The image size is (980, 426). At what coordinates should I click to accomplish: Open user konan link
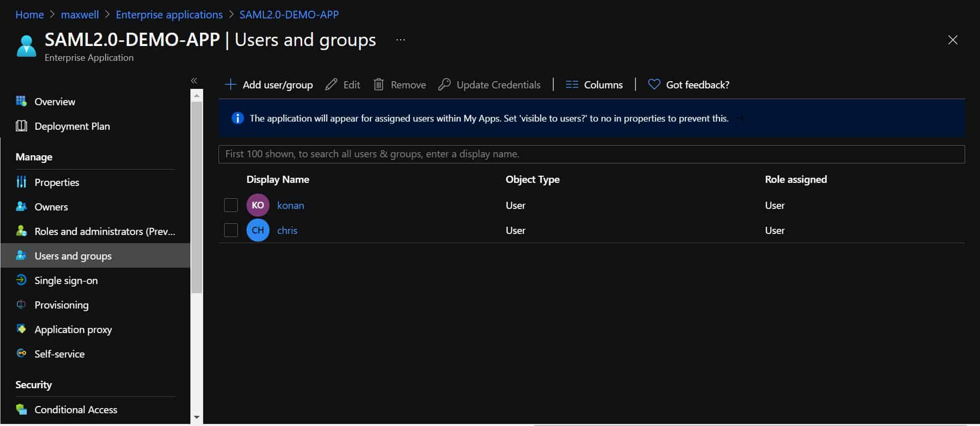click(290, 205)
